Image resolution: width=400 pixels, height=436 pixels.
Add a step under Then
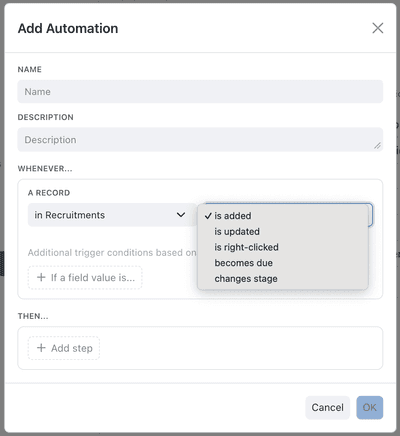click(x=64, y=348)
